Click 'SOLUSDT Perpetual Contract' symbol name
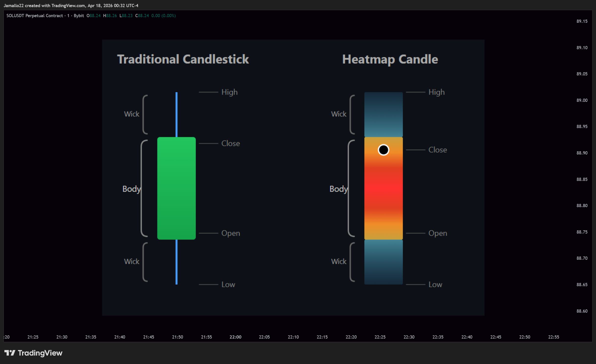This screenshot has height=364, width=596. [x=35, y=16]
